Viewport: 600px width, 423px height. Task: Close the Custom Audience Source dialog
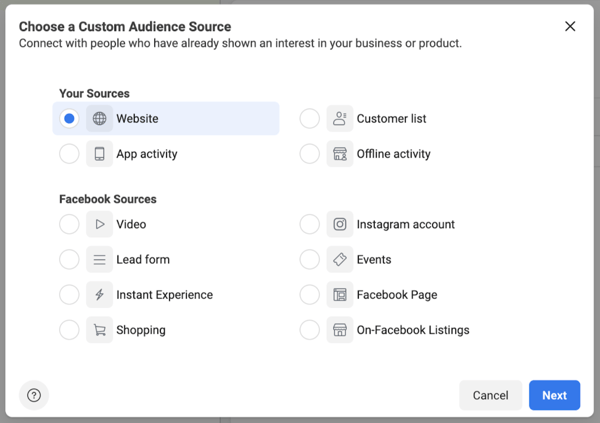pos(570,26)
